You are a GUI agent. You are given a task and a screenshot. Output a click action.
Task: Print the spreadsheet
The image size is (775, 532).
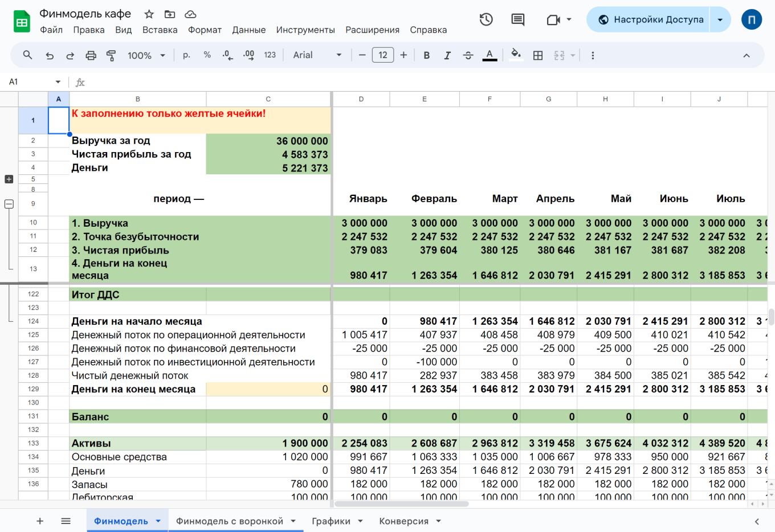click(91, 55)
